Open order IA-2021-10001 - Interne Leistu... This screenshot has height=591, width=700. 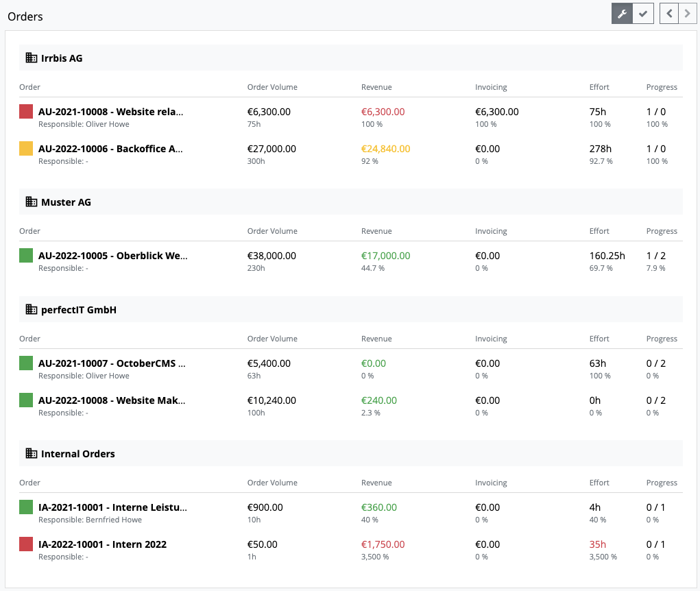(112, 507)
